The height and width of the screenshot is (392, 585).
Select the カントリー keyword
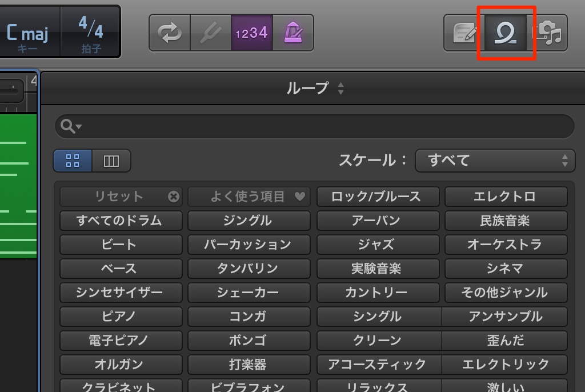tap(378, 292)
